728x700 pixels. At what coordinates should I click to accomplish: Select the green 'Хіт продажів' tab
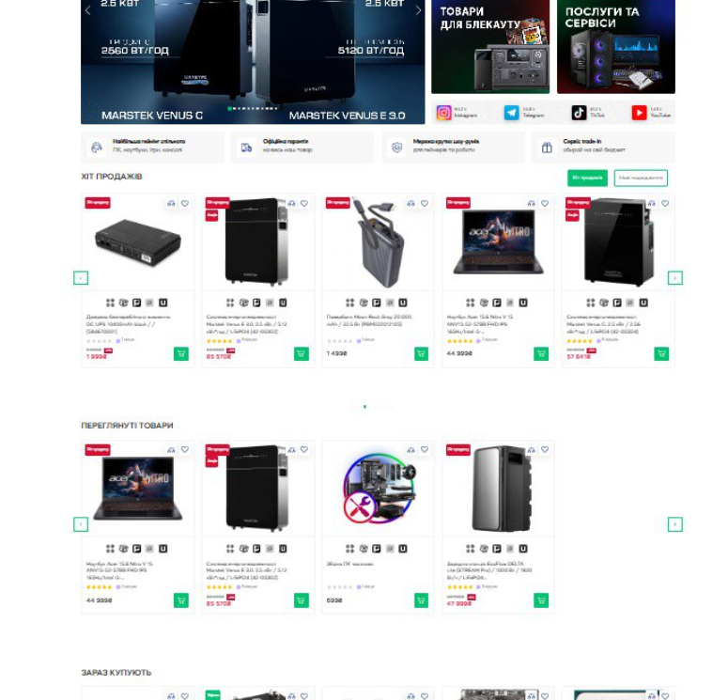pyautogui.click(x=587, y=178)
